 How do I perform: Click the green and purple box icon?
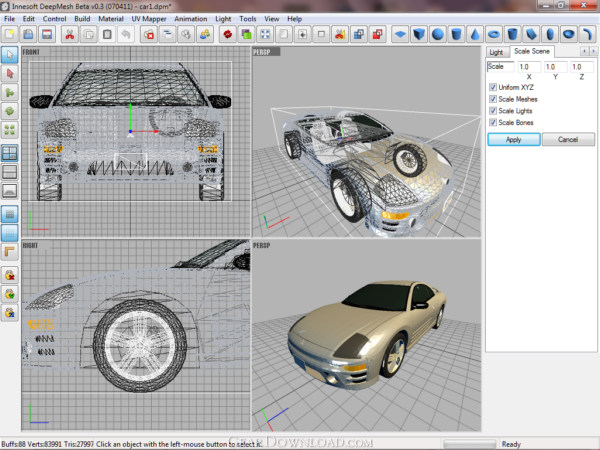coord(246,34)
